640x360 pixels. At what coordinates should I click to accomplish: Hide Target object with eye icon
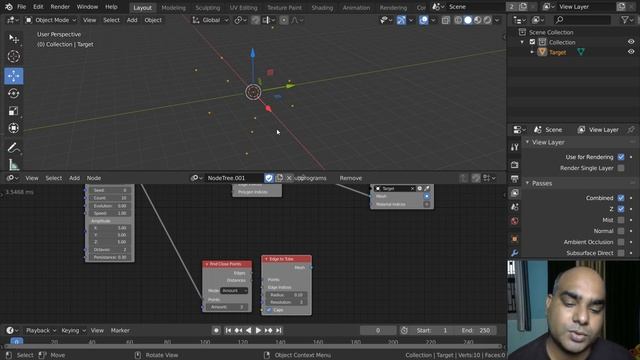[x=631, y=52]
